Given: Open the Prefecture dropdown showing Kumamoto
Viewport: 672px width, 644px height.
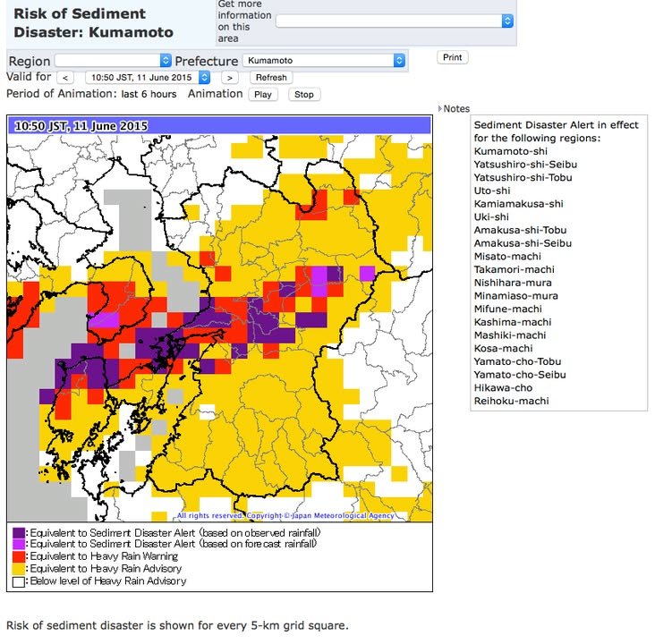Looking at the screenshot, I should pos(324,60).
